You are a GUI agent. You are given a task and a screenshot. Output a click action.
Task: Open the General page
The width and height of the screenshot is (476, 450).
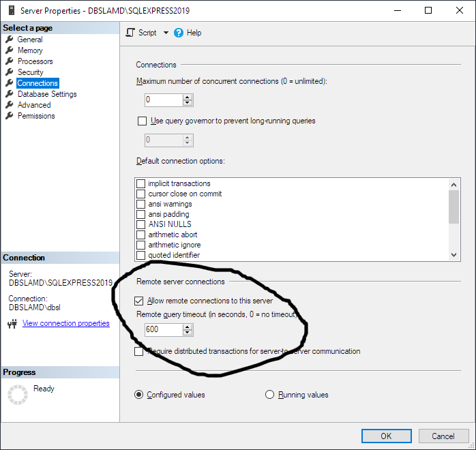[x=30, y=40]
